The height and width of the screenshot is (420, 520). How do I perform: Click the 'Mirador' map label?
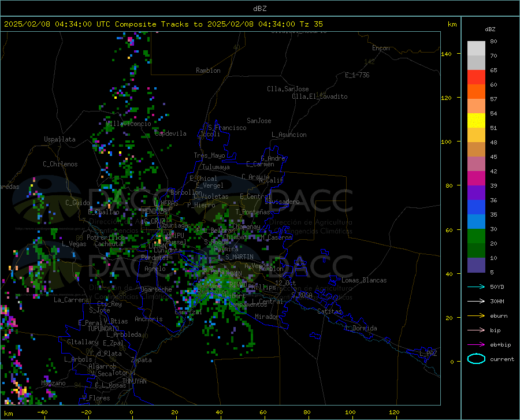[x=267, y=317]
